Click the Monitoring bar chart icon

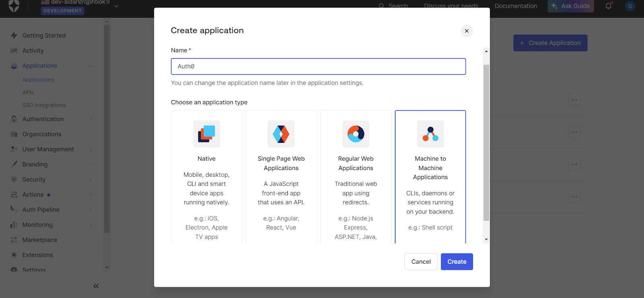click(x=14, y=225)
